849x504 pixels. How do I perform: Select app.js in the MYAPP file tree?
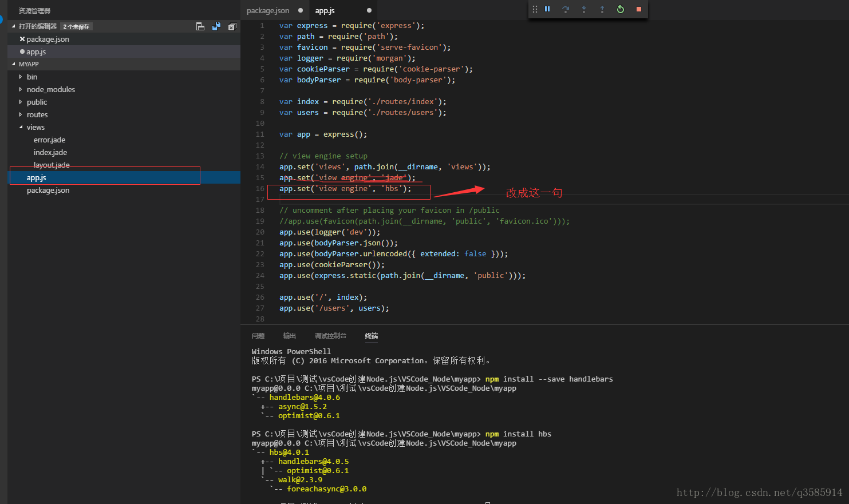[124, 177]
